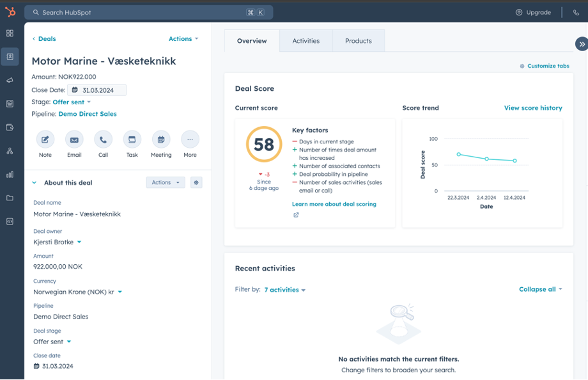The image size is (588, 380).
Task: Click the calendar icon in Close Date field
Action: coord(75,90)
